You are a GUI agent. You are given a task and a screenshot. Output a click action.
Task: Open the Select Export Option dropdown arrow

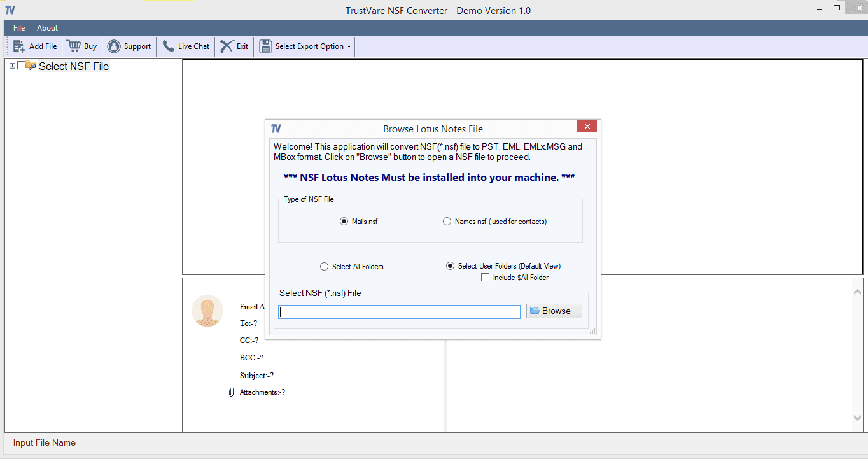point(349,46)
